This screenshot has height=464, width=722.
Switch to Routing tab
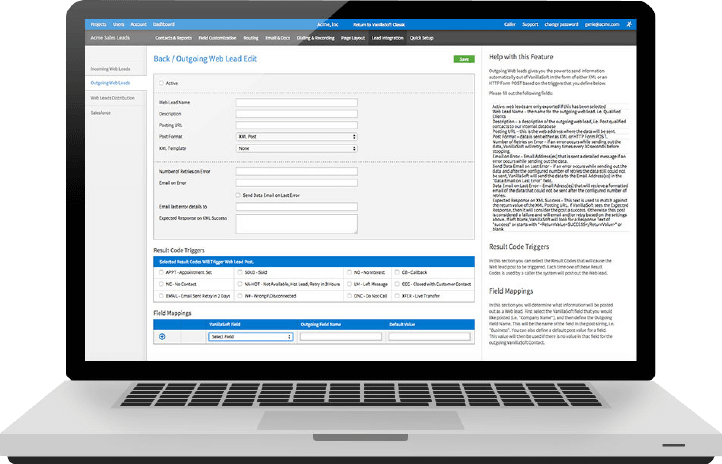tap(250, 38)
